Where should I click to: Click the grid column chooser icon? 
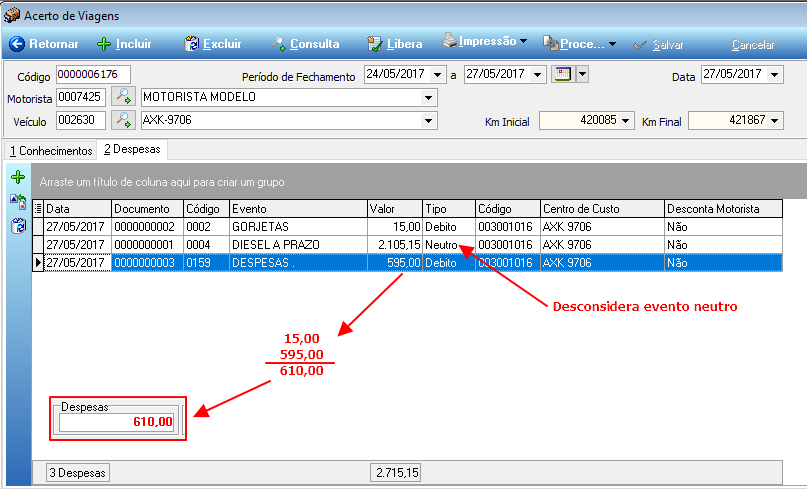pyautogui.click(x=38, y=208)
